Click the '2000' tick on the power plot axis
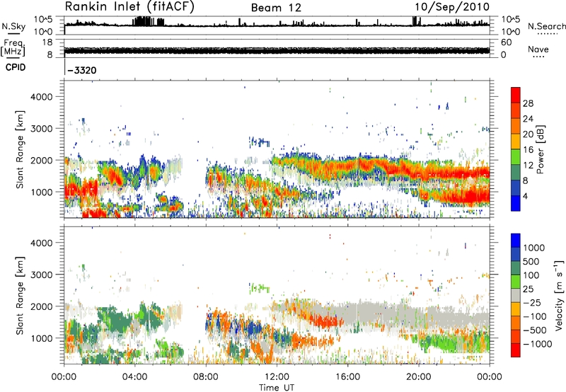The height and width of the screenshot is (392, 566). (42, 160)
